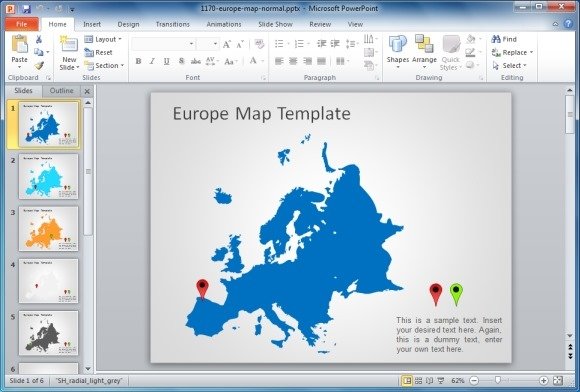Click the zoom slider handle
The image size is (580, 392).
(x=498, y=380)
